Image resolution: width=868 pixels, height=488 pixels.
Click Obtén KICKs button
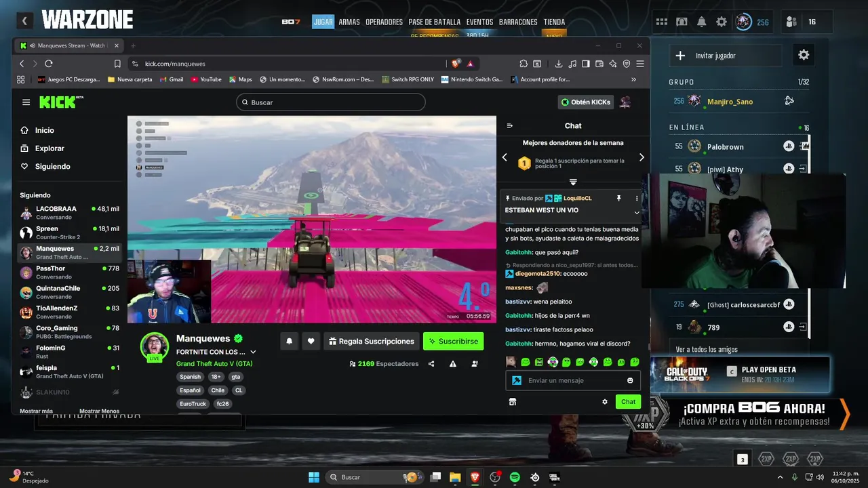pyautogui.click(x=586, y=102)
